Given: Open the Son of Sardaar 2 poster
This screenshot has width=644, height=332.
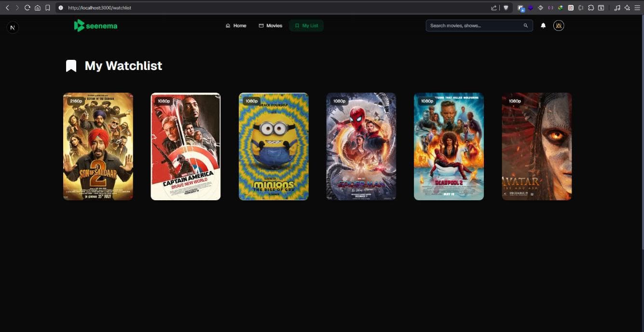Looking at the screenshot, I should 98,146.
